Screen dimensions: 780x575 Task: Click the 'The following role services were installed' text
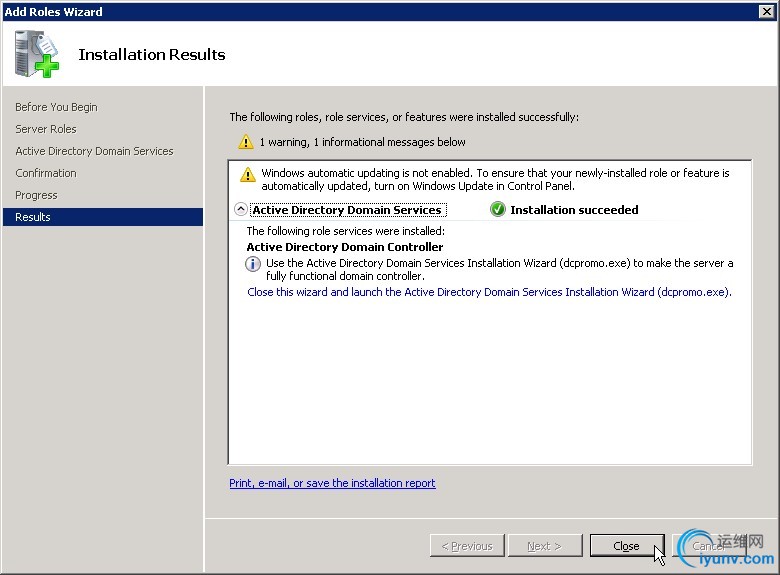(x=346, y=231)
